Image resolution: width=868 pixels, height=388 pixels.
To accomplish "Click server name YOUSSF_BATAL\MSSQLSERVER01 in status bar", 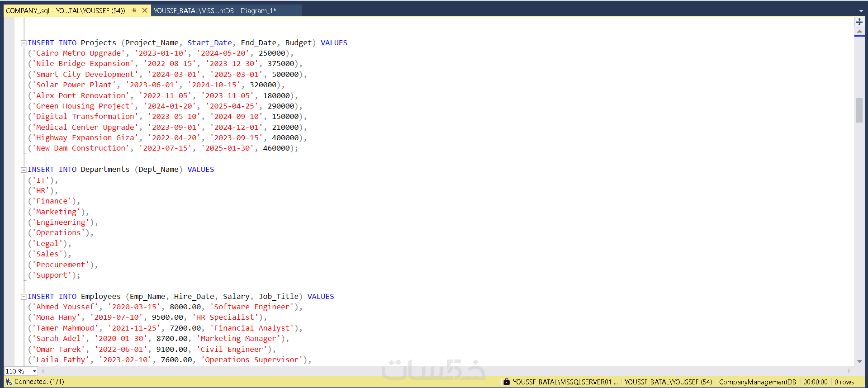I will click(x=565, y=382).
